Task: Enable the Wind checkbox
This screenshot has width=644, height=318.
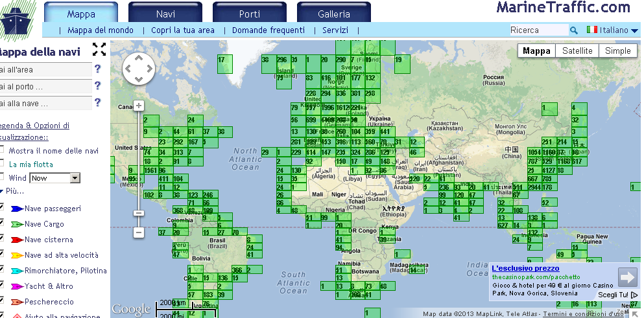Action: (x=2, y=177)
